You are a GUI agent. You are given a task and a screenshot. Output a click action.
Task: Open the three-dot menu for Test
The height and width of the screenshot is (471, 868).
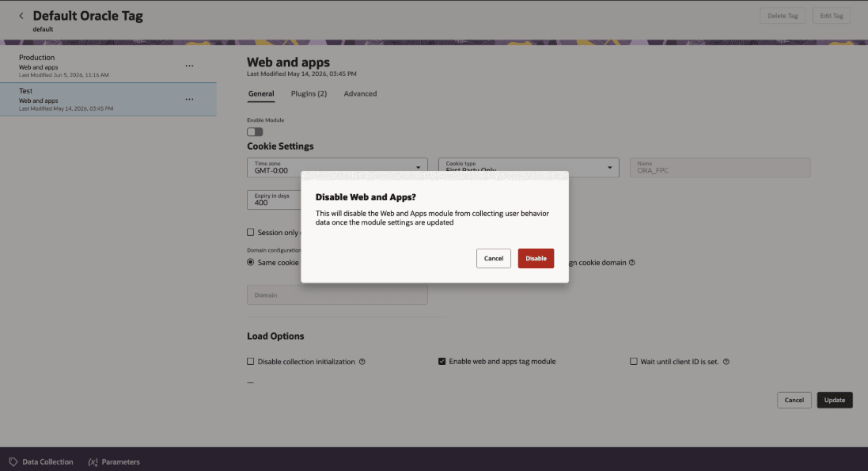point(189,99)
